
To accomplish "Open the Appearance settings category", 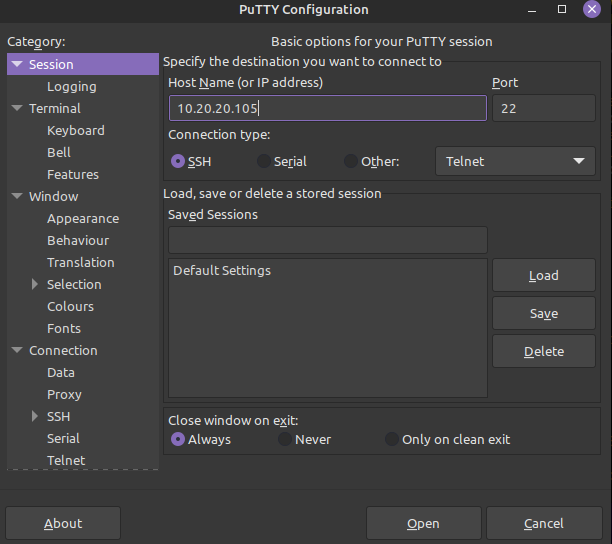I will coord(83,219).
